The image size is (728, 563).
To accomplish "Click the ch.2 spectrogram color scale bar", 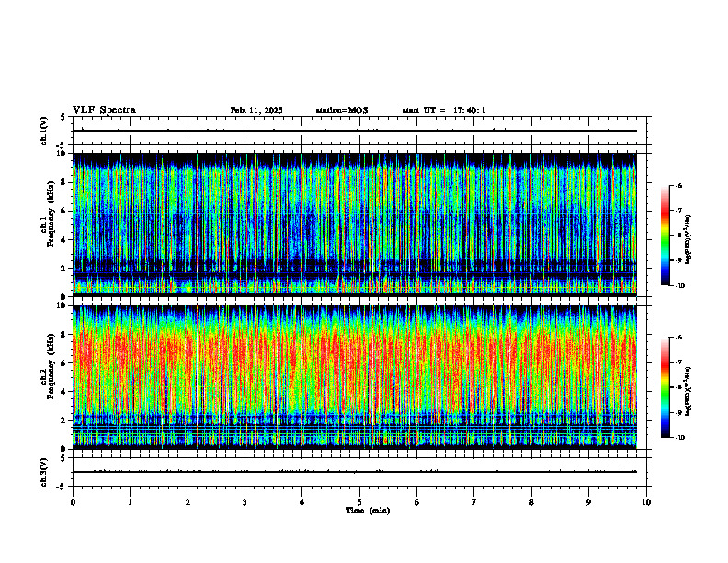I will [665, 387].
